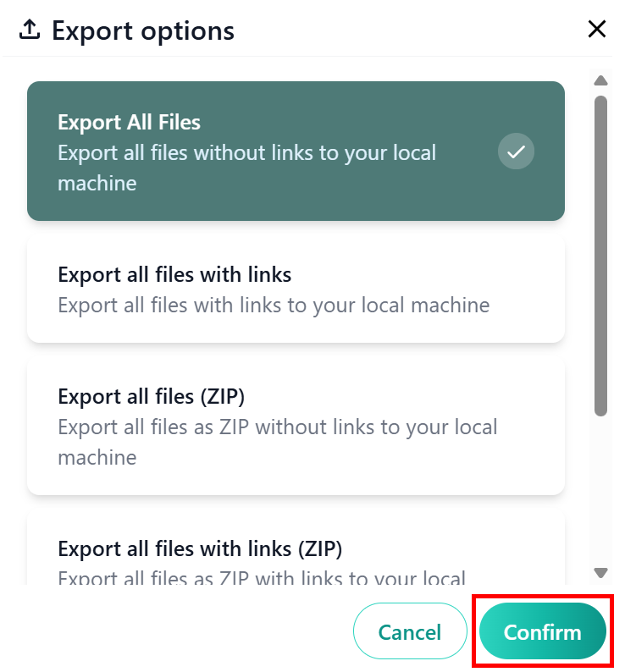Pick the "Export all files (ZIP)" option
Screen dimensions: 625x672
point(296,426)
